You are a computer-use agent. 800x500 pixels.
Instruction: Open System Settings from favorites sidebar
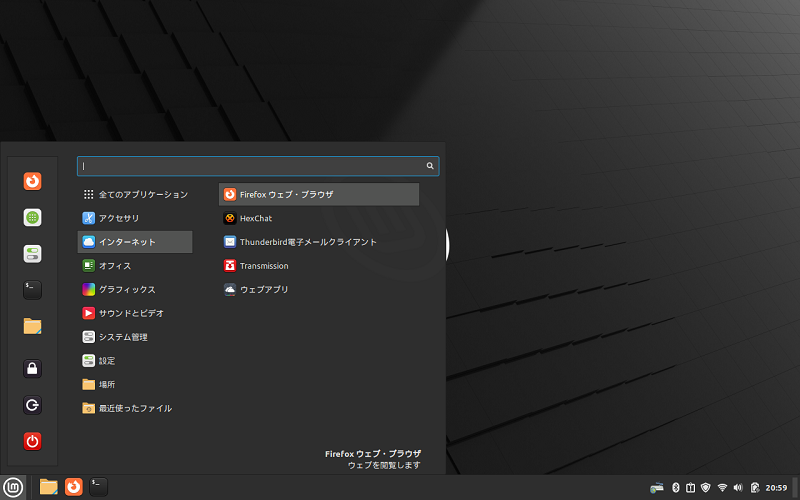(32, 254)
